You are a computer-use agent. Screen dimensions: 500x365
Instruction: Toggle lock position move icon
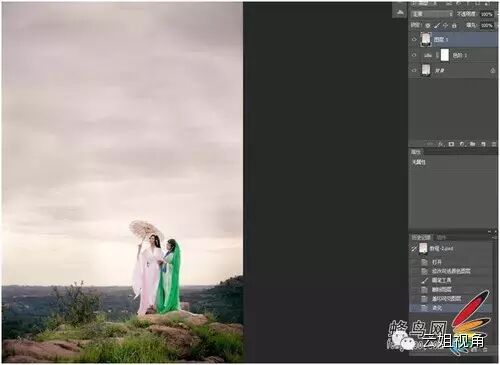446,25
